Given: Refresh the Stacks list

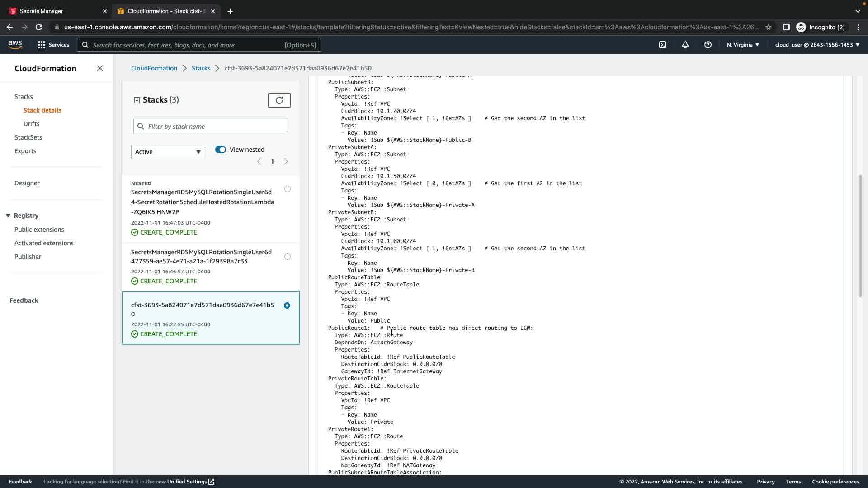Looking at the screenshot, I should tap(279, 100).
